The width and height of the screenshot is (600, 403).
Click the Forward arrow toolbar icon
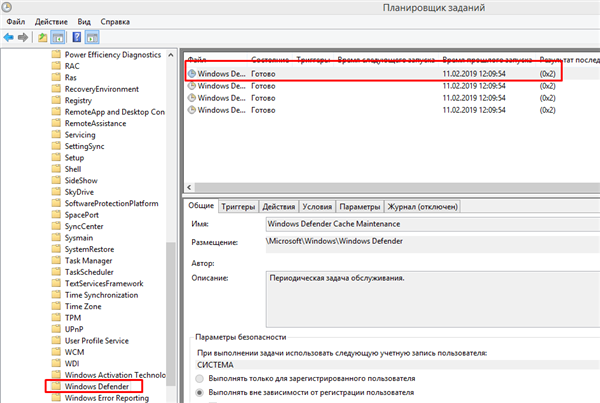(x=23, y=38)
